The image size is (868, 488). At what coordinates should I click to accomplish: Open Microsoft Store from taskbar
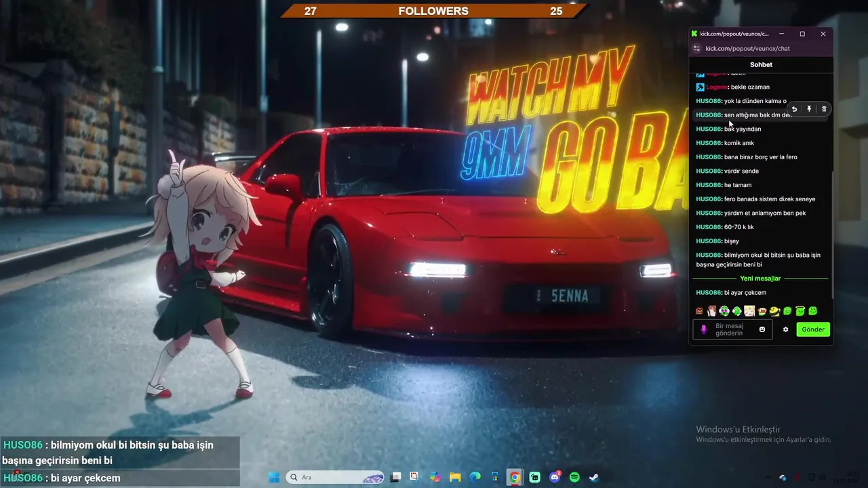pyautogui.click(x=494, y=477)
